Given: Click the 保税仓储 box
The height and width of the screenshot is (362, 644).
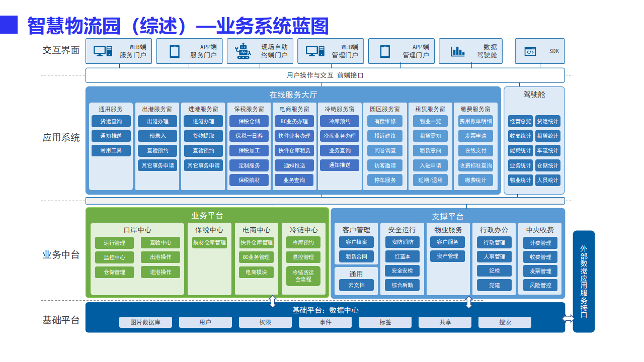Looking at the screenshot, I should (x=249, y=121).
